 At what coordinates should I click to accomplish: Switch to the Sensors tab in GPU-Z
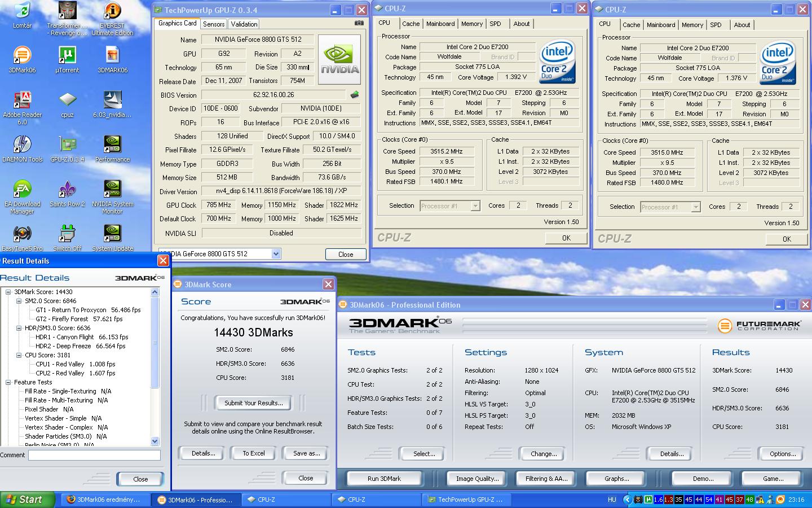pyautogui.click(x=214, y=24)
